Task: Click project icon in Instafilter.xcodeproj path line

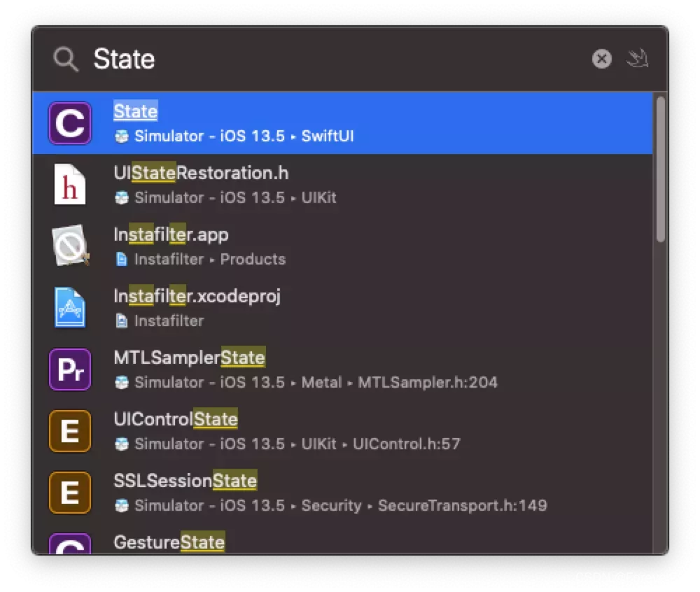Action: pyautogui.click(x=121, y=320)
